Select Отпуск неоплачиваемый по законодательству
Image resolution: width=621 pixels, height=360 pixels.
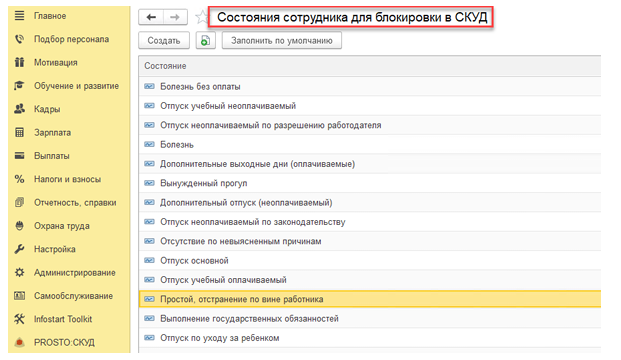370,222
